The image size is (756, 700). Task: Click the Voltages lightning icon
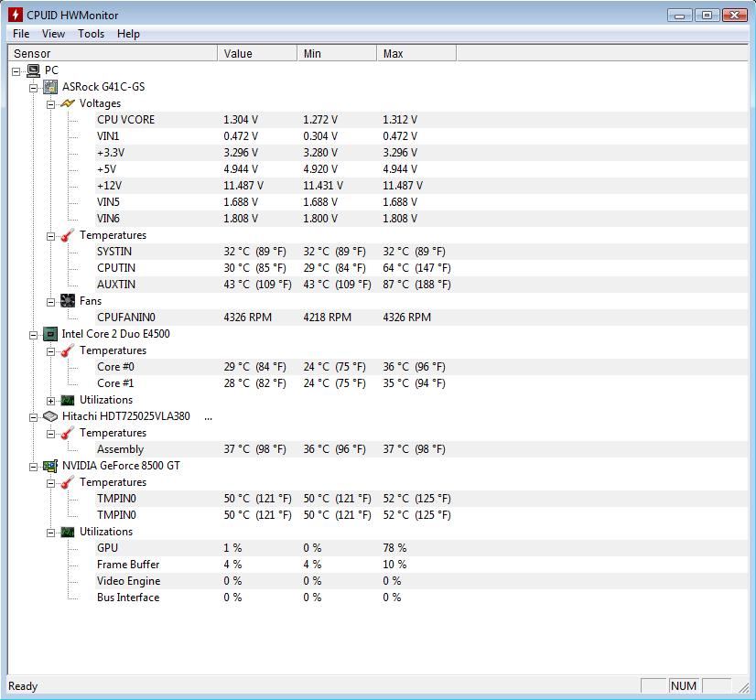pos(68,103)
